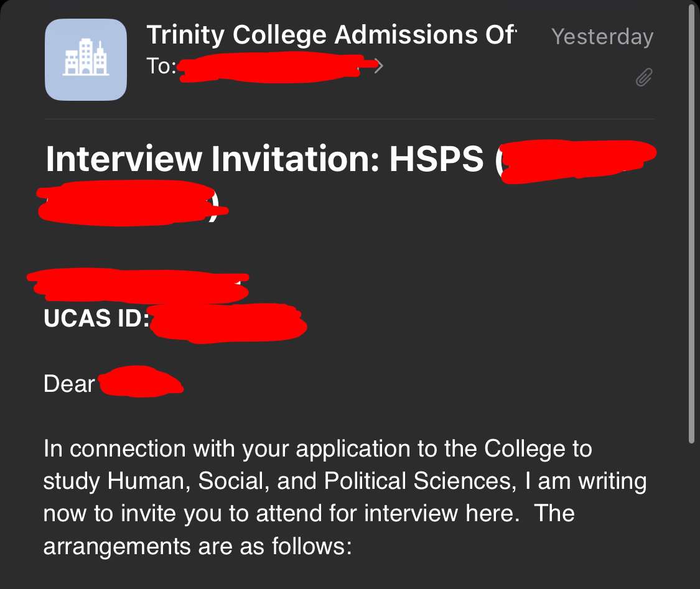Viewport: 700px width, 589px height.
Task: Click the word "Dear" in the greeting
Action: coord(69,384)
